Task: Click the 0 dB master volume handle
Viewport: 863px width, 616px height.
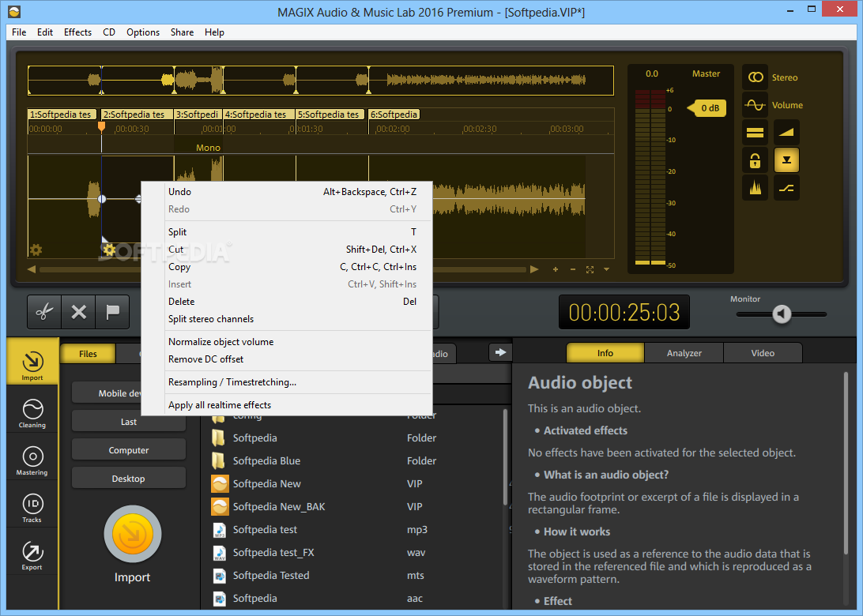Action: 707,108
